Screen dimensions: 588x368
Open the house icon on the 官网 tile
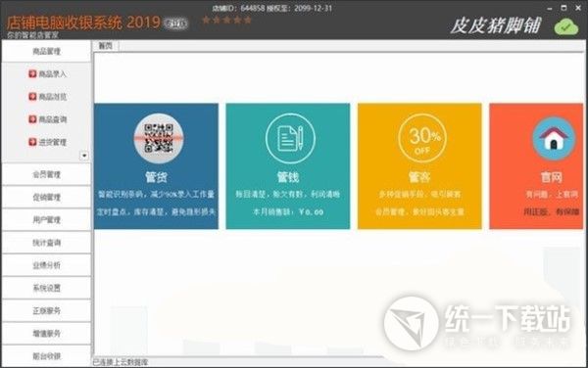pyautogui.click(x=554, y=139)
